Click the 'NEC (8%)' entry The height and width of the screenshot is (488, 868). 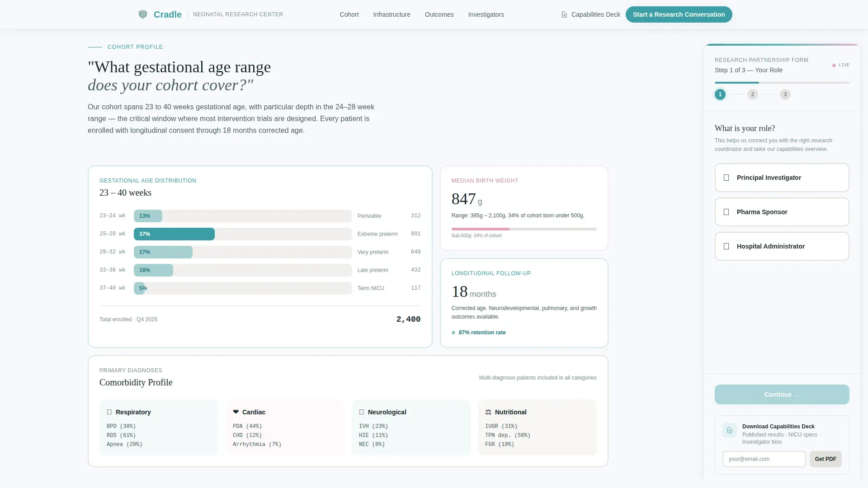372,444
